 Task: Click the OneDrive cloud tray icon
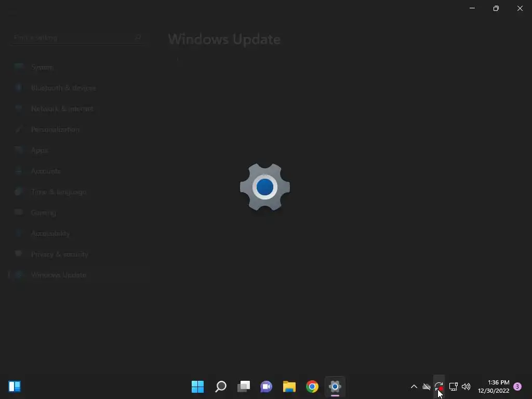[x=427, y=387]
